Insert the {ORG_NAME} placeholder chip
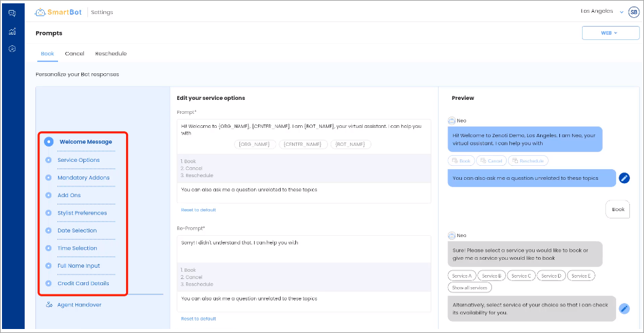This screenshot has width=644, height=333. tap(255, 145)
